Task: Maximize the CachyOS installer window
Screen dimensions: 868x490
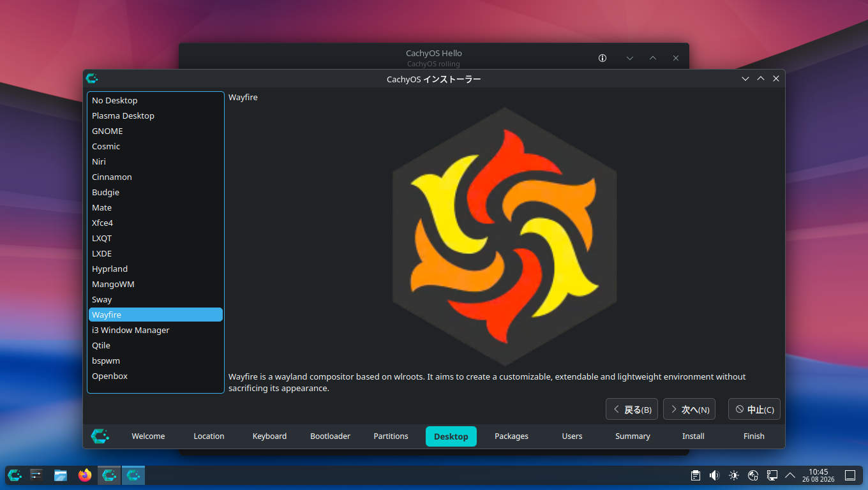Action: (x=761, y=78)
